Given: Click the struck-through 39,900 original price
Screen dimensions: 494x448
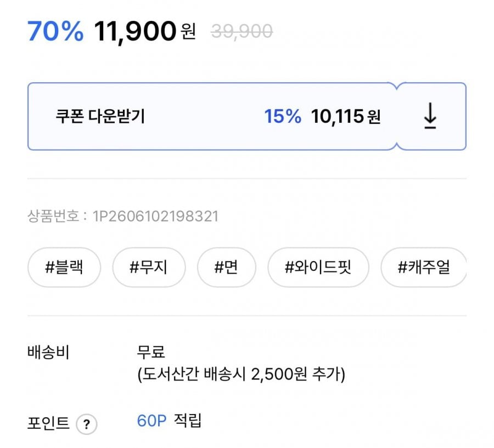Looking at the screenshot, I should pos(242,31).
